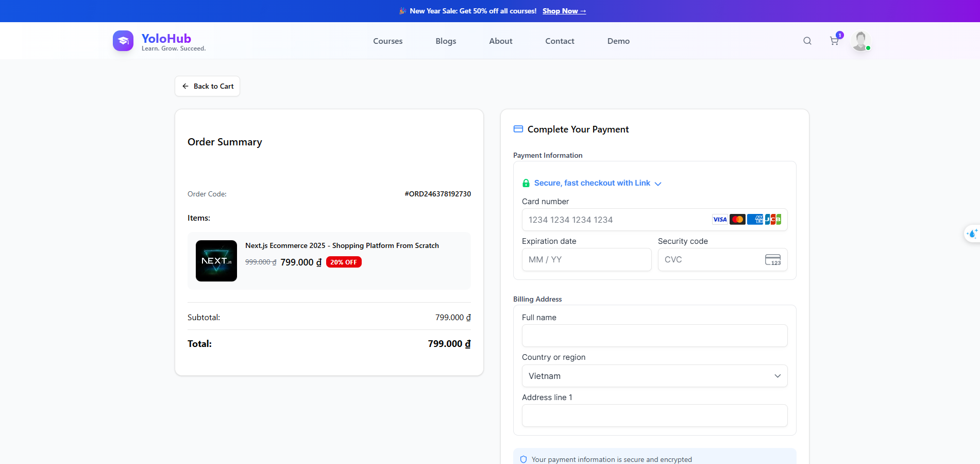
Task: Click the Visa card brand icon
Action: 719,220
